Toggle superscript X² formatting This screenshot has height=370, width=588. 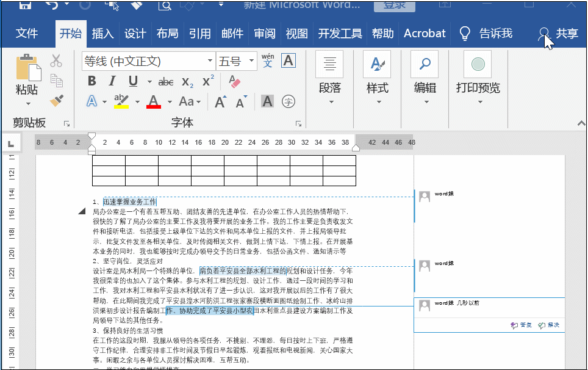208,81
